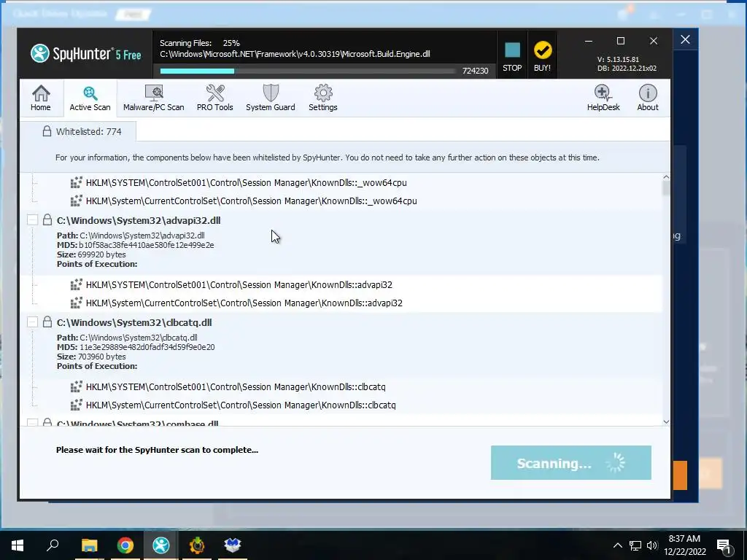Collapse the clbcatq.dll entry

click(32, 322)
